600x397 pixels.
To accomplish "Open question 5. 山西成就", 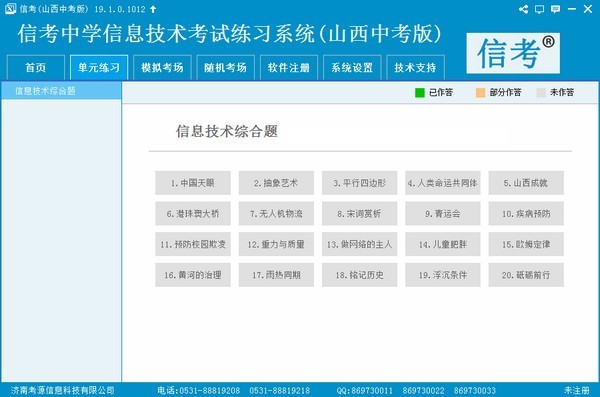I will 526,183.
